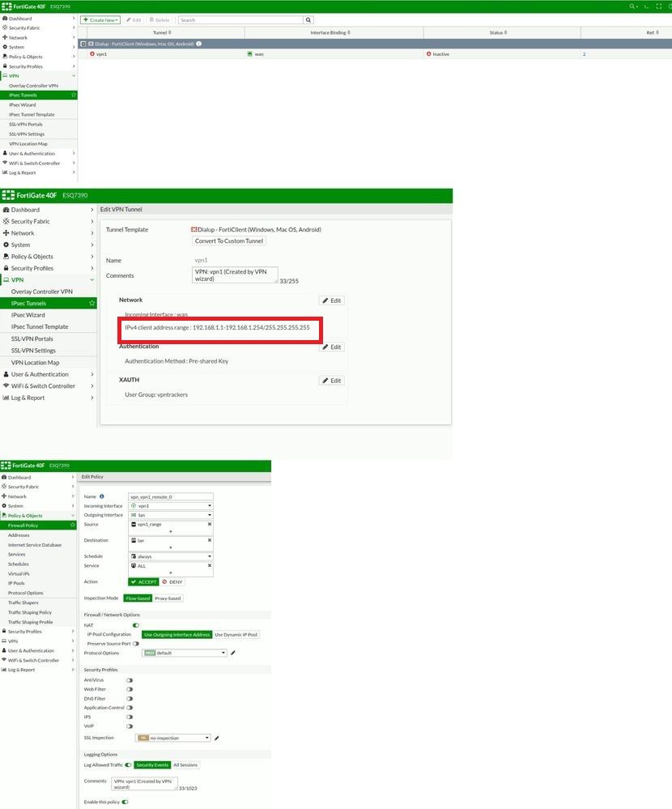Enable the AntiVirus toggle
Screen dimensions: 672x809
(x=130, y=680)
